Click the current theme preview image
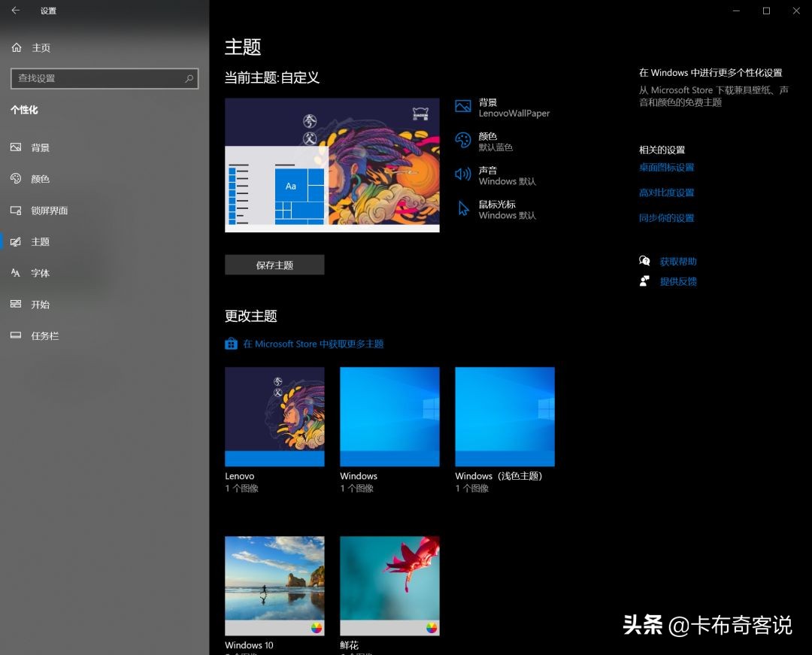The height and width of the screenshot is (655, 812). tap(332, 165)
